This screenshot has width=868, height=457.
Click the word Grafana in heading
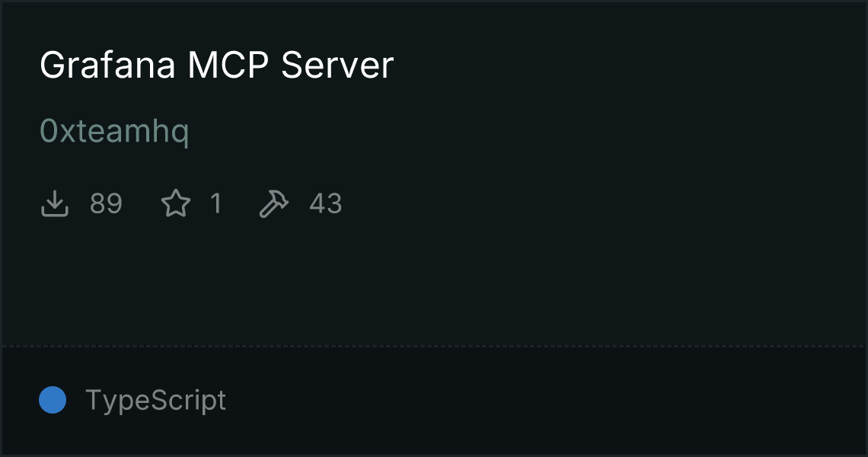pos(108,65)
